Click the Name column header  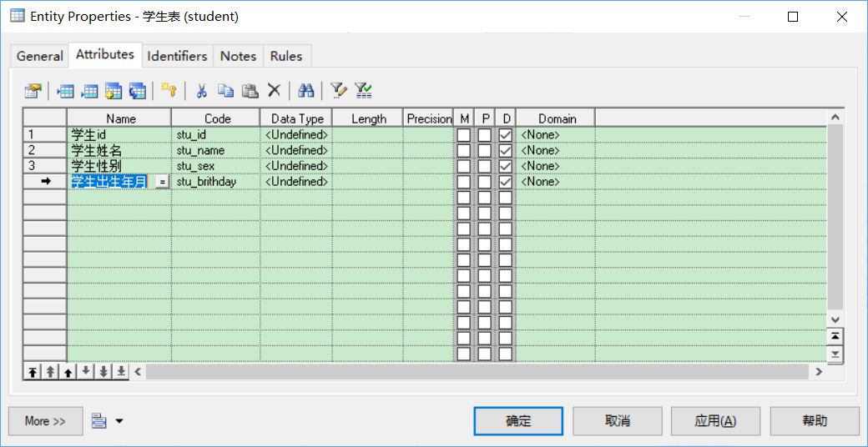coord(119,118)
